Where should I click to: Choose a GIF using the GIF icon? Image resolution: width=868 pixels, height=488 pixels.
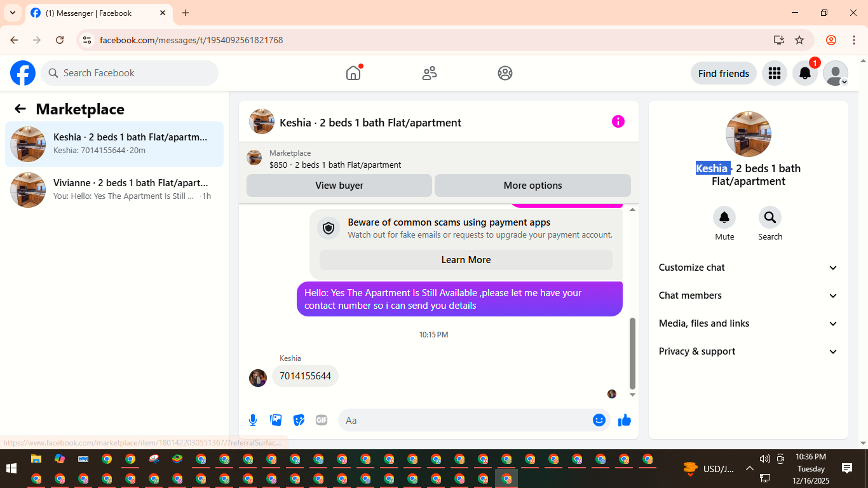pyautogui.click(x=322, y=420)
